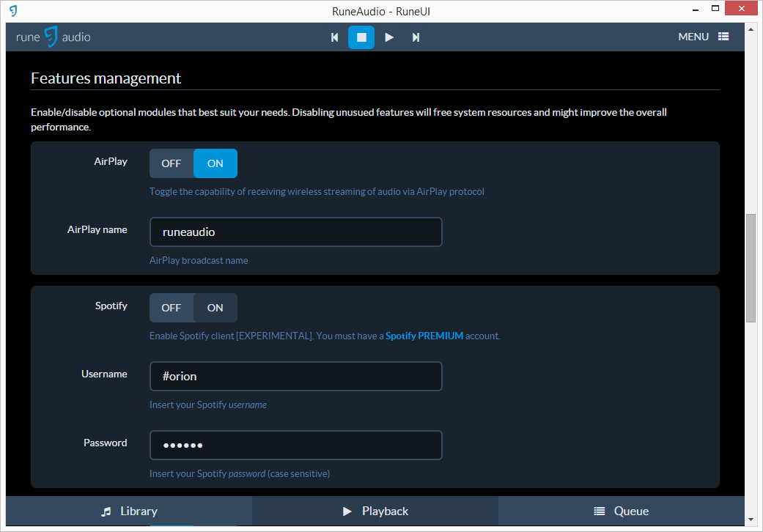Switch to the Playback tab
The height and width of the screenshot is (532, 763).
click(x=375, y=511)
